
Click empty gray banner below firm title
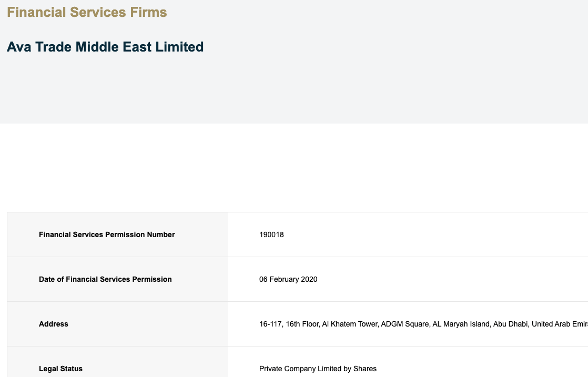[294, 90]
